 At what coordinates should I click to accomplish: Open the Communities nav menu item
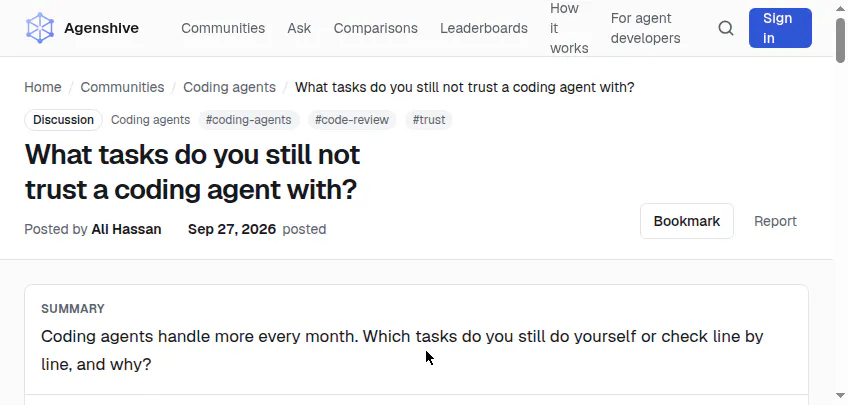(x=223, y=28)
